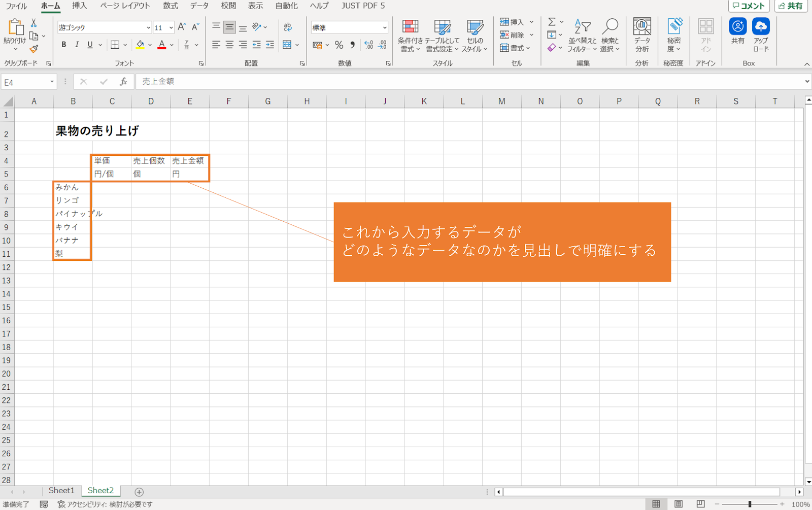812x510 pixels.
Task: Open the 游ゴシック font name dropdown
Action: (x=148, y=27)
